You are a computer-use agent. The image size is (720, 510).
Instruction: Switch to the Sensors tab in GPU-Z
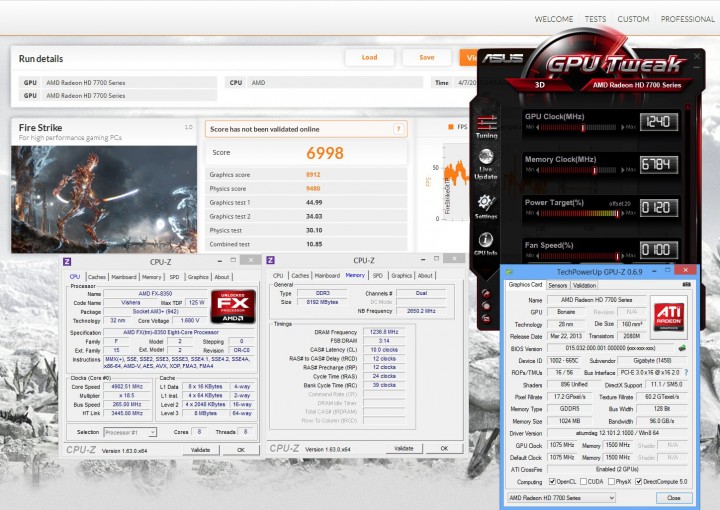click(x=558, y=286)
